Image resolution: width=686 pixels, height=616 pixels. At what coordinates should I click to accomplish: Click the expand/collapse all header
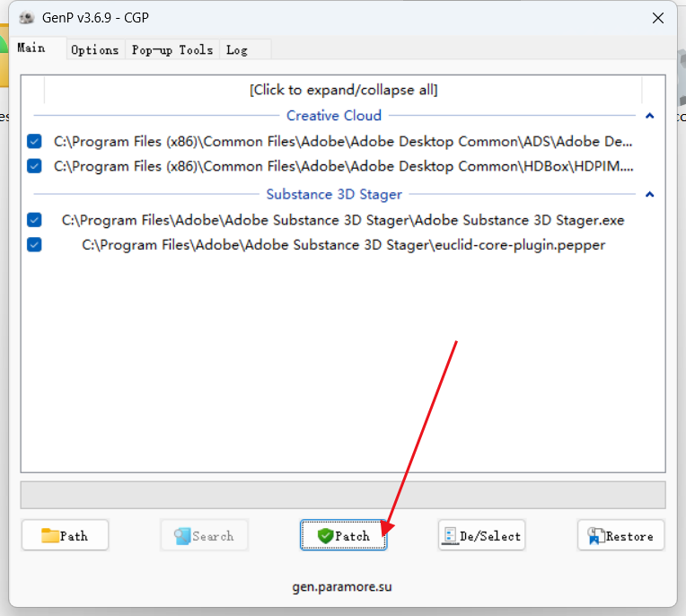click(343, 90)
